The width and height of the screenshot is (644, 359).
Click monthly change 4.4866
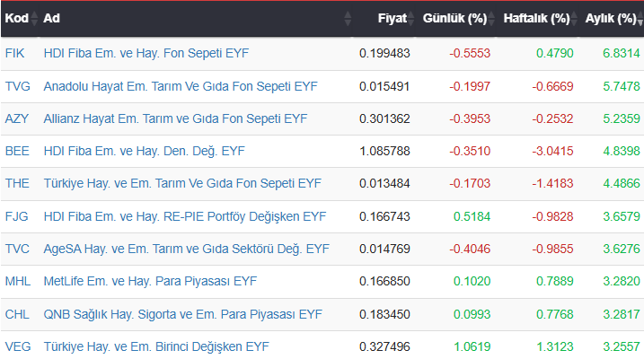tap(622, 183)
